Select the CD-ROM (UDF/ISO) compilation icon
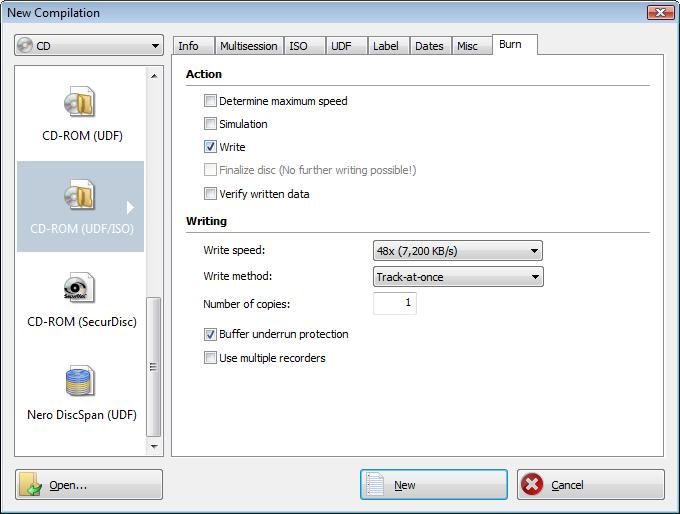Screen dimensions: 680x514 click(x=79, y=195)
